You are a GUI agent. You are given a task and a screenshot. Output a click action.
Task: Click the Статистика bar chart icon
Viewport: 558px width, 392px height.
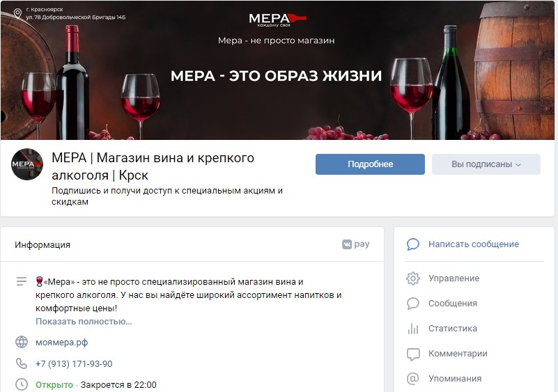coord(413,329)
